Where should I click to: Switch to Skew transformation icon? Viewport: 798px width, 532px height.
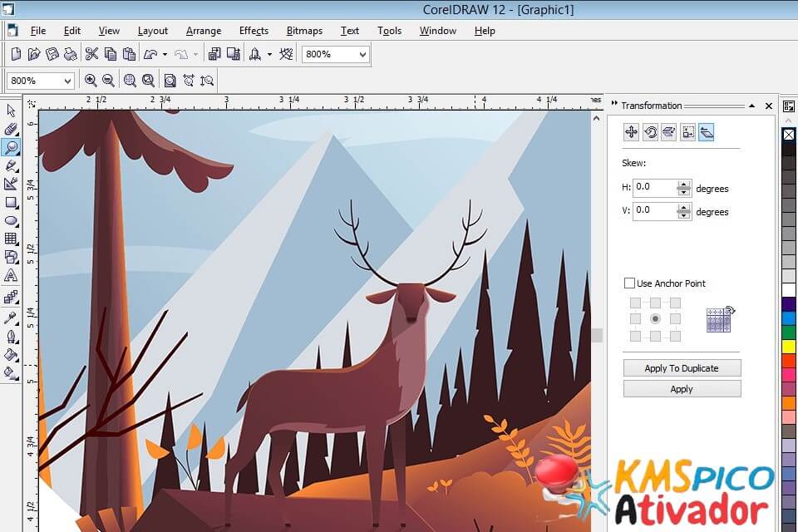(x=707, y=132)
